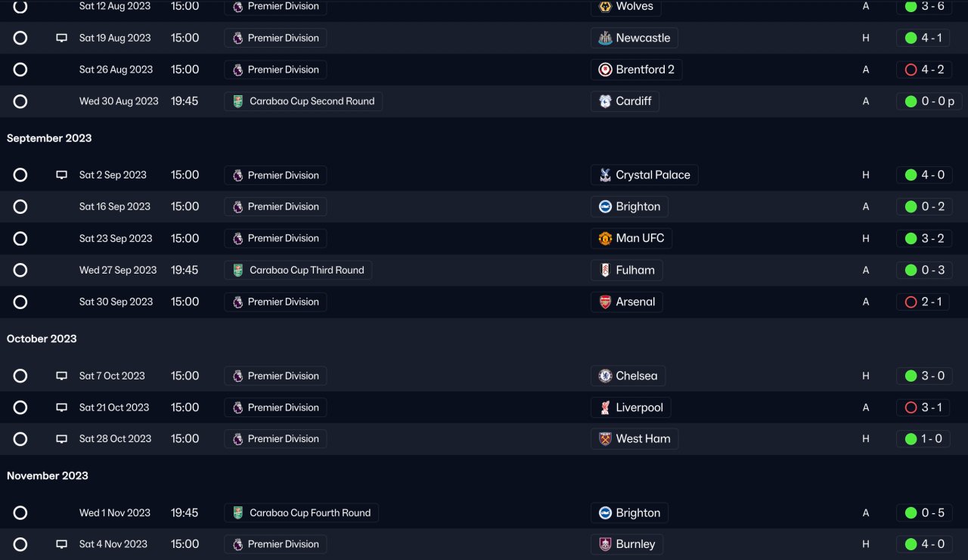
Task: Click the West Ham club crest
Action: (x=605, y=439)
